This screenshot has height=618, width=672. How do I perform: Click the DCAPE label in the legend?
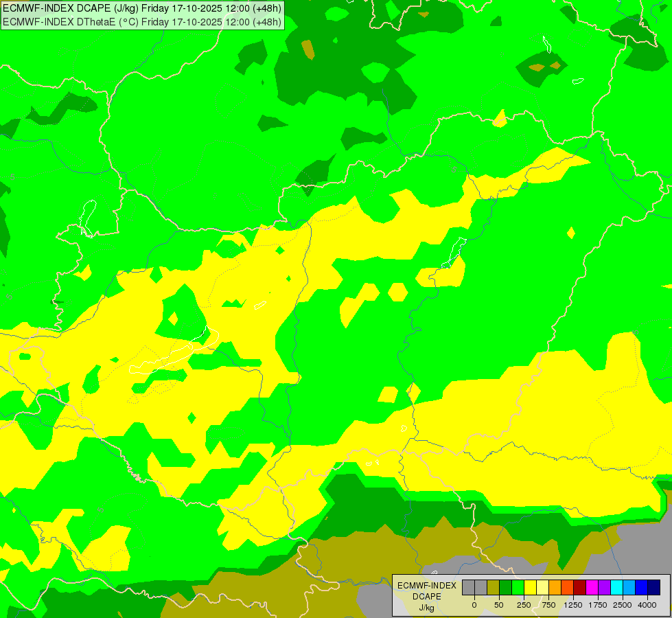[427, 597]
